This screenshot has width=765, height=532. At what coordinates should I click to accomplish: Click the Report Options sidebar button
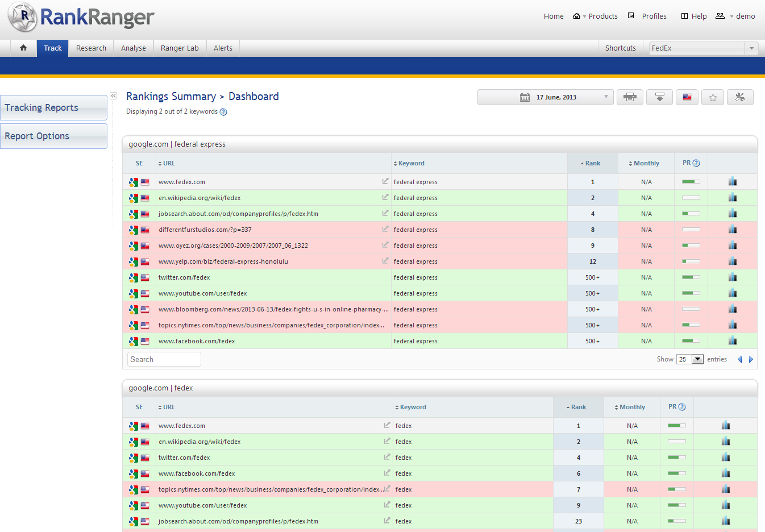pos(53,136)
